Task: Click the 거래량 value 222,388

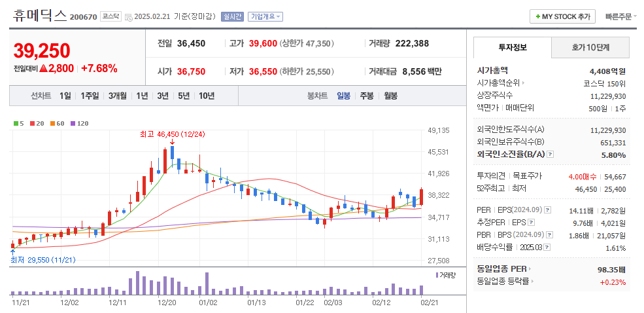Action: pos(412,44)
